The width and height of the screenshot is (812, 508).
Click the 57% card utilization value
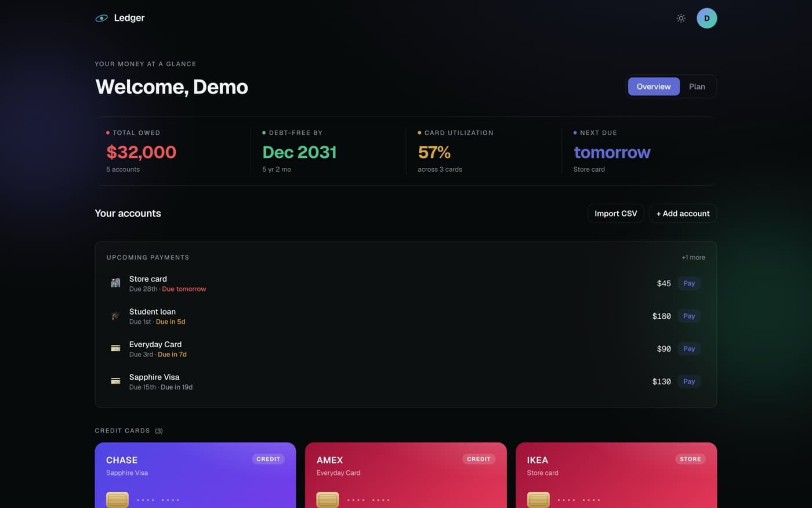(434, 152)
